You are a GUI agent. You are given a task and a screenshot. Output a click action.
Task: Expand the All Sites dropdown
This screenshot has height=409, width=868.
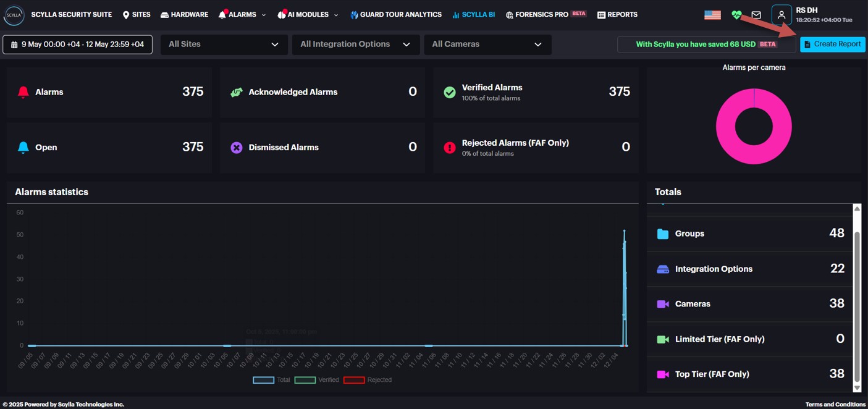pyautogui.click(x=224, y=44)
